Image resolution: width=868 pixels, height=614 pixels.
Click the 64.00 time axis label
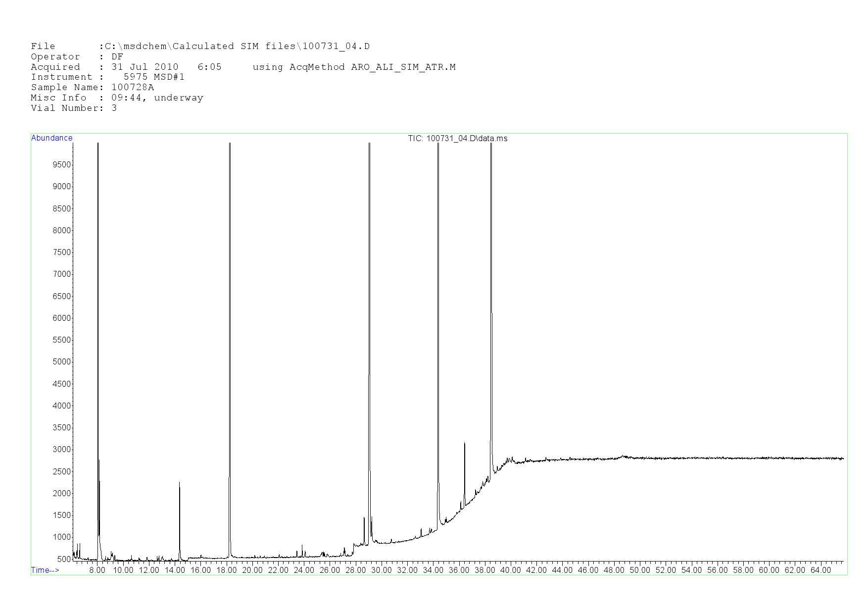point(820,570)
